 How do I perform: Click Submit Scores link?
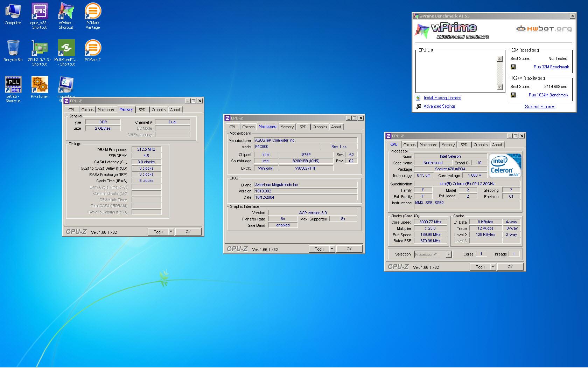(x=540, y=107)
